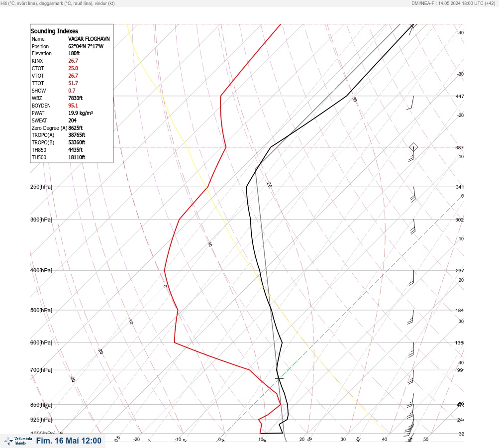Screen dimensions: 499x448
Task: Click the Vedurstofa Islands logo
Action: [x=18, y=441]
